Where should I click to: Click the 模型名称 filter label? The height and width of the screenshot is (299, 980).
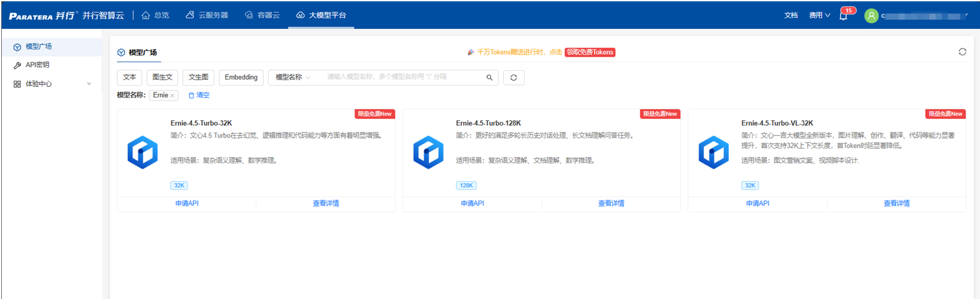pyautogui.click(x=131, y=96)
